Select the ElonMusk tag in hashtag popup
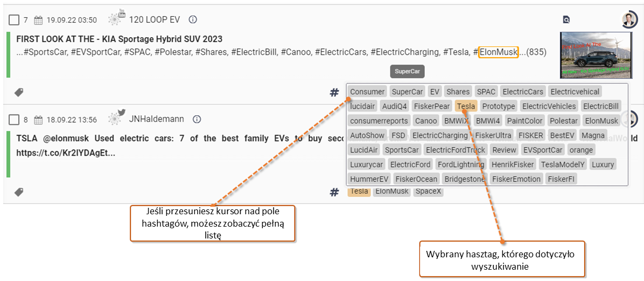Image resolution: width=644 pixels, height=281 pixels. click(601, 121)
